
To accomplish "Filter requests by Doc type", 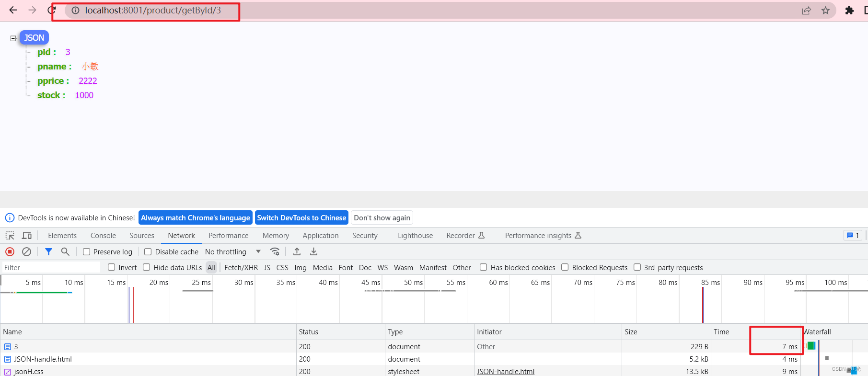I will tap(365, 268).
